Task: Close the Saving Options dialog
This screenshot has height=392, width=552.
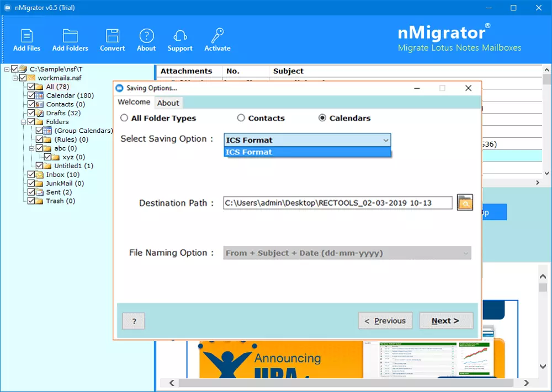Action: coord(468,88)
